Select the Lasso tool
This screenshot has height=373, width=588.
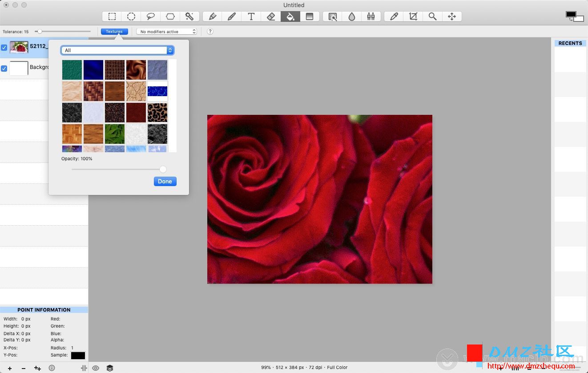pyautogui.click(x=151, y=16)
